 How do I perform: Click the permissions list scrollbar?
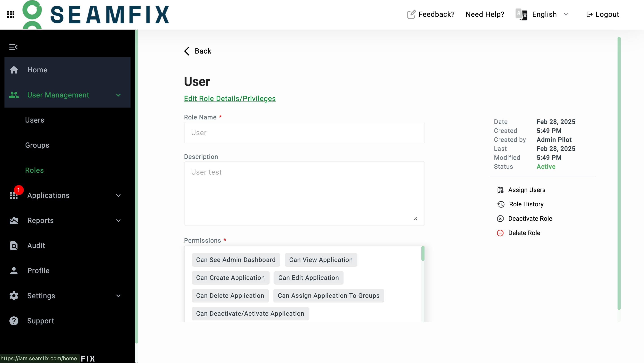(422, 254)
